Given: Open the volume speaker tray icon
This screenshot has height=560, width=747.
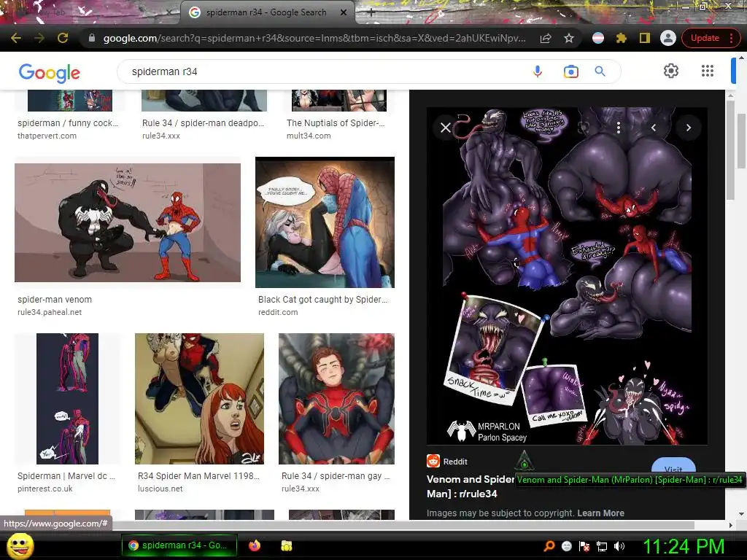Looking at the screenshot, I should point(619,546).
